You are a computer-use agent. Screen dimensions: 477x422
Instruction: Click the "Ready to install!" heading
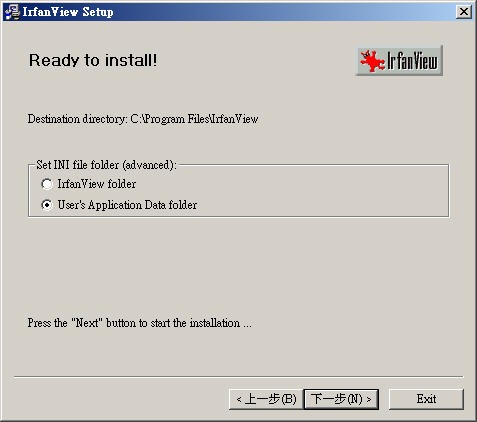pyautogui.click(x=93, y=61)
